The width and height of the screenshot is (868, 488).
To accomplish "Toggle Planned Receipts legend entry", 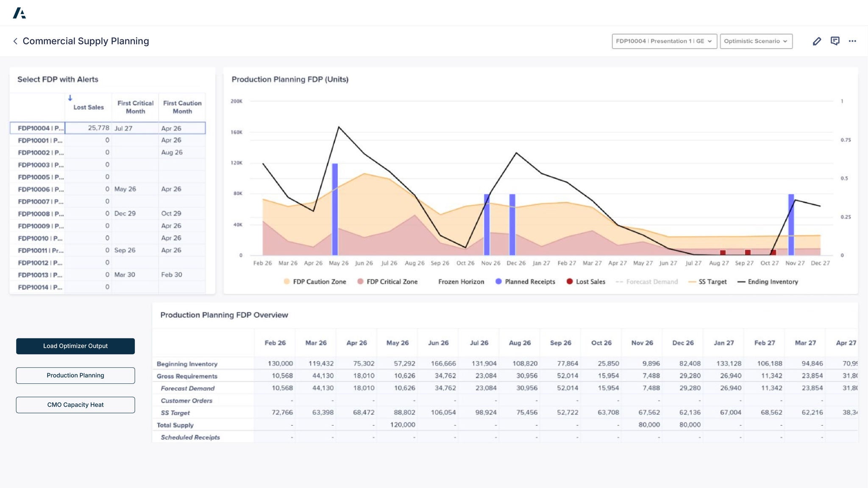I will [x=525, y=282].
